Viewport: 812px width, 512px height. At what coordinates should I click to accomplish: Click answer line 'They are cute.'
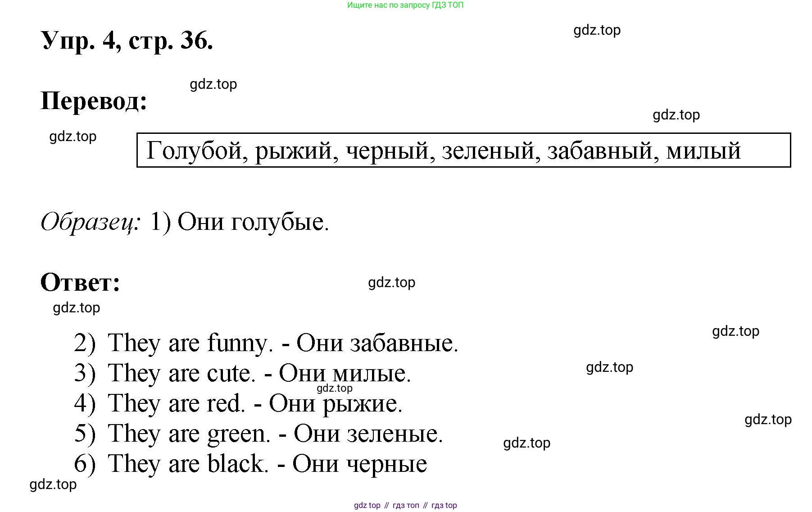click(181, 373)
